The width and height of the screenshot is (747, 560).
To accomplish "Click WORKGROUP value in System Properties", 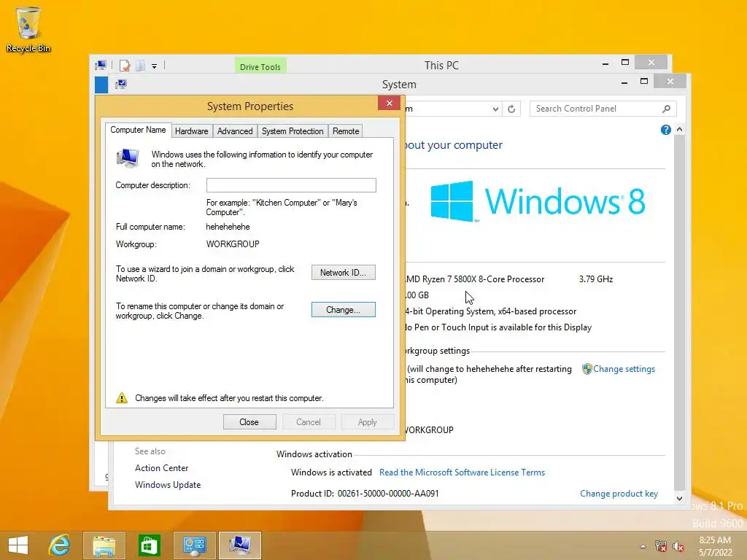I will [x=233, y=244].
